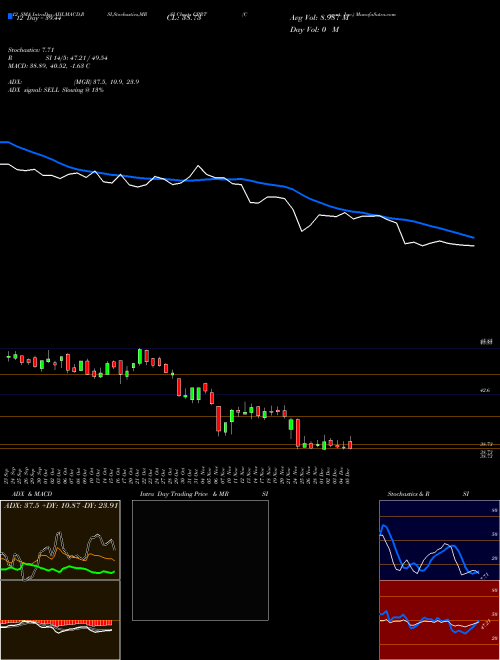Click the 'Day Vol: 0 M' value
Screen dimensions: 500x660
coord(314,30)
